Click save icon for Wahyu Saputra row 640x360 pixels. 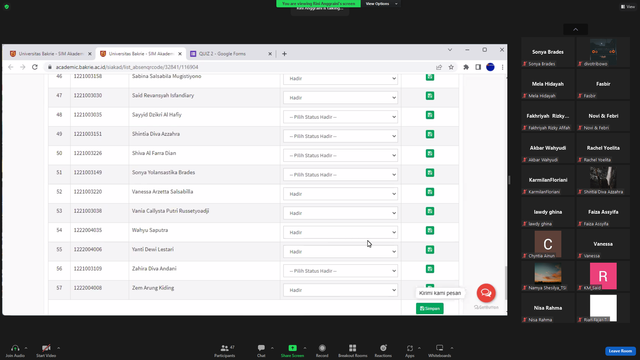pos(430,230)
